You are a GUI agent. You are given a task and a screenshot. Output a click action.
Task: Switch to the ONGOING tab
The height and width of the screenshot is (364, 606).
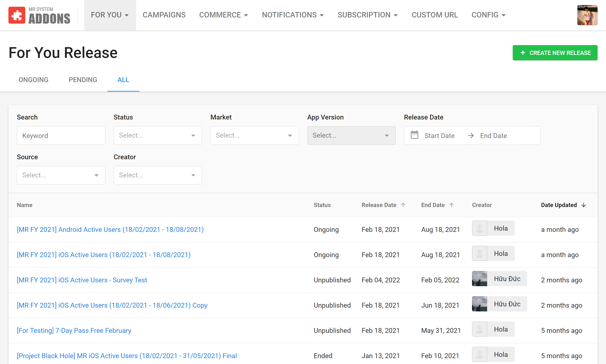[34, 80]
